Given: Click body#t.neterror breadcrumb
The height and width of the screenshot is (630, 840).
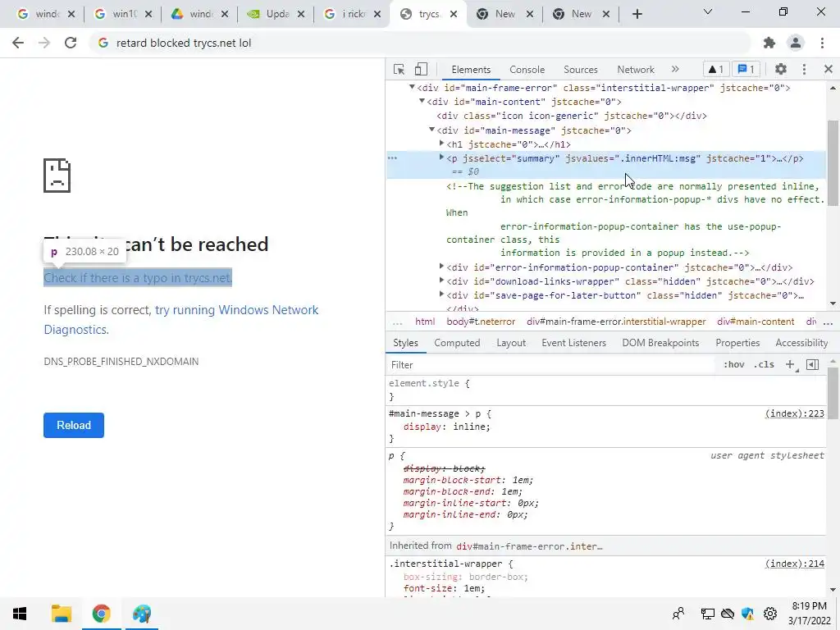Looking at the screenshot, I should tap(481, 322).
